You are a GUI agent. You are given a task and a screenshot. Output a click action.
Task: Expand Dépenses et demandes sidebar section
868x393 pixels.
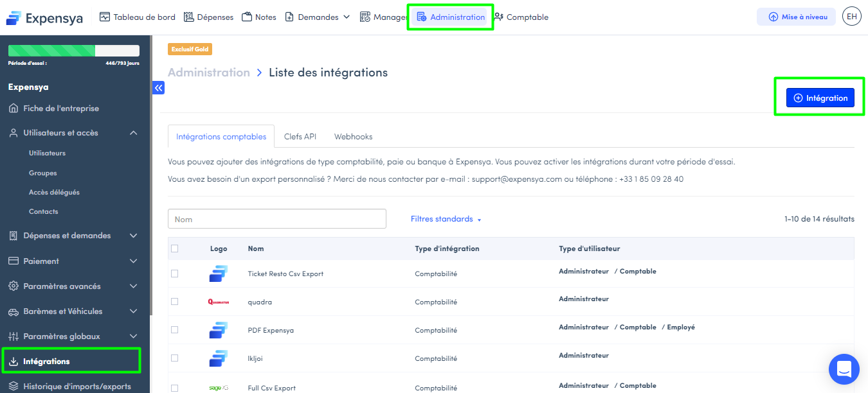coord(75,236)
